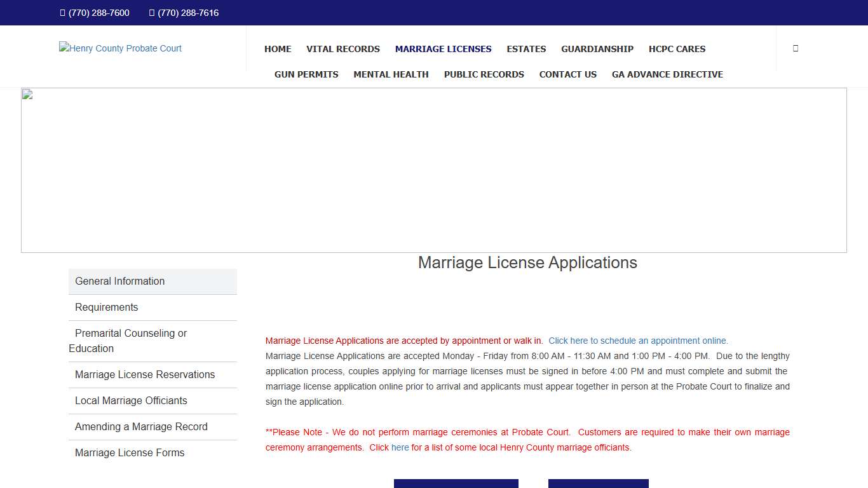Open CONTACT US from the menu
The image size is (868, 488).
567,74
